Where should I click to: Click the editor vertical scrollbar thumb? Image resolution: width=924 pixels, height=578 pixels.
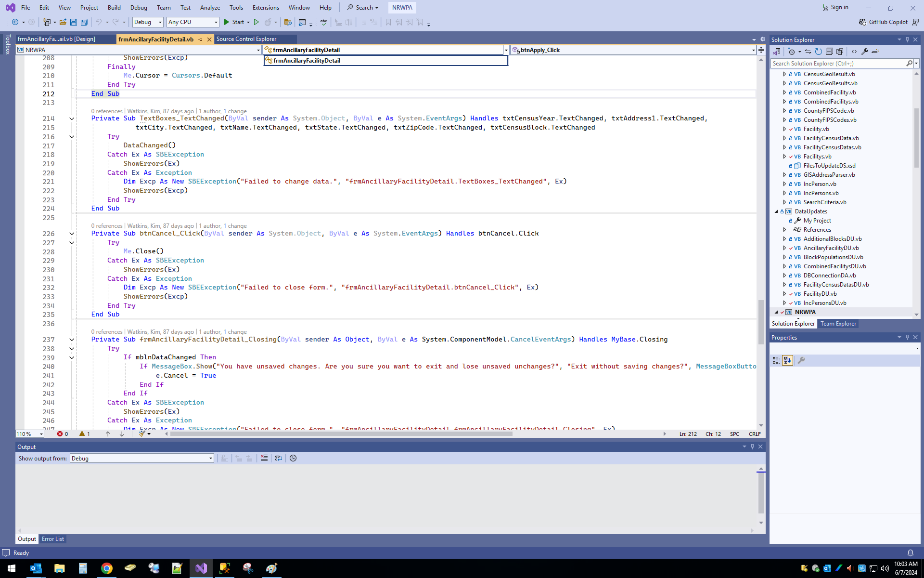[761, 322]
